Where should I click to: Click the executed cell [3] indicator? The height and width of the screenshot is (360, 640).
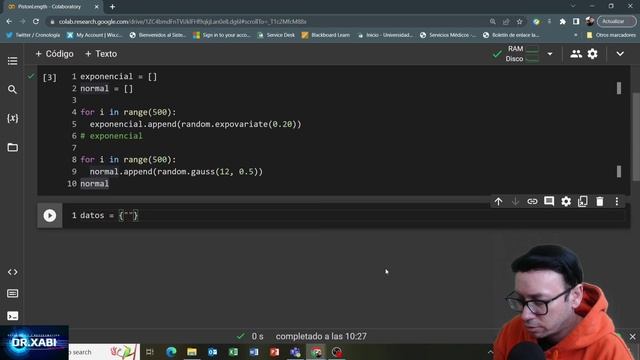tap(50, 77)
